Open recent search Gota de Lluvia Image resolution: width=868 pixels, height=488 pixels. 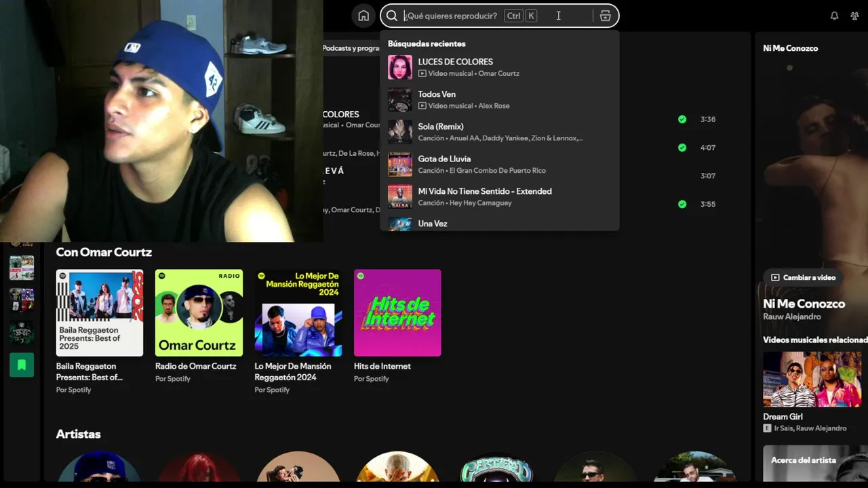pos(499,165)
